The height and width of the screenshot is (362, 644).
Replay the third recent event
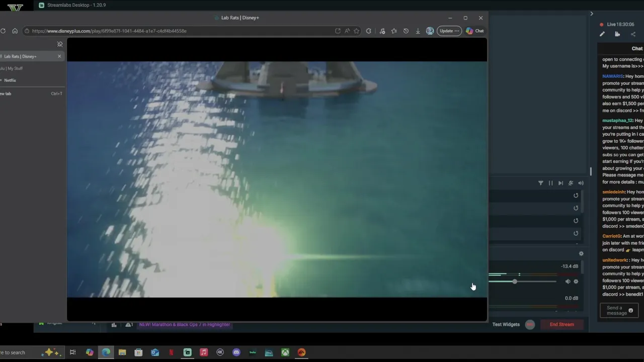[x=576, y=221]
